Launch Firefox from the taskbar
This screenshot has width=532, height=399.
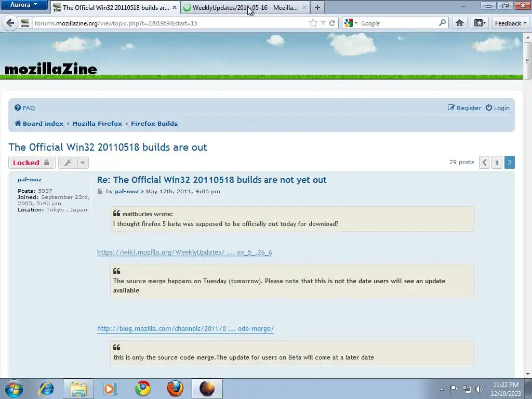(175, 389)
